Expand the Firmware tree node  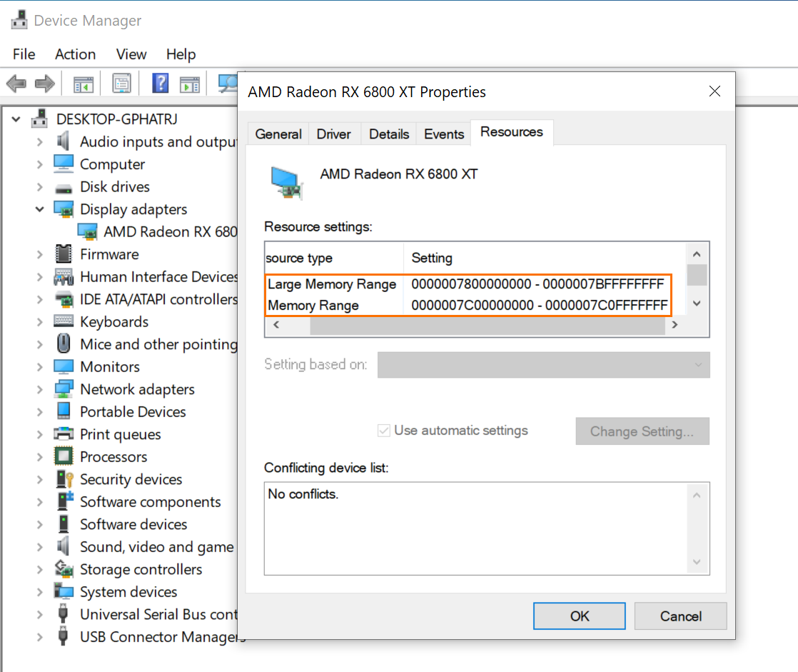pos(39,255)
